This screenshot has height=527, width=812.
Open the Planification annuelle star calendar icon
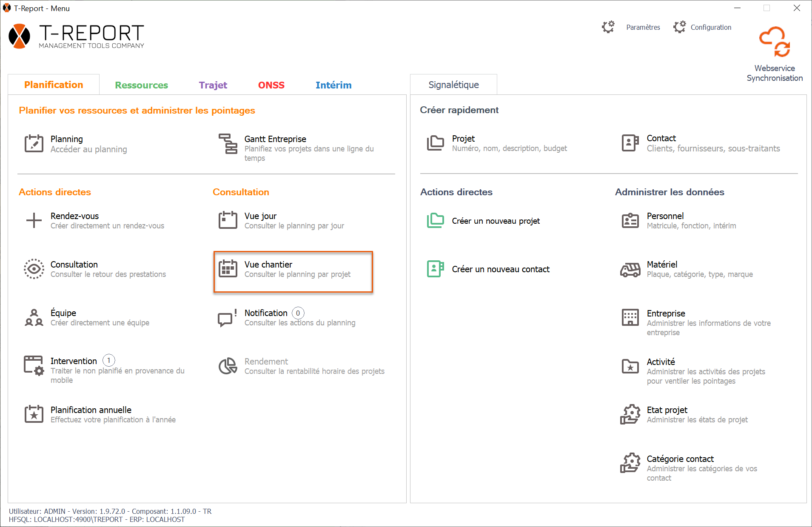34,414
